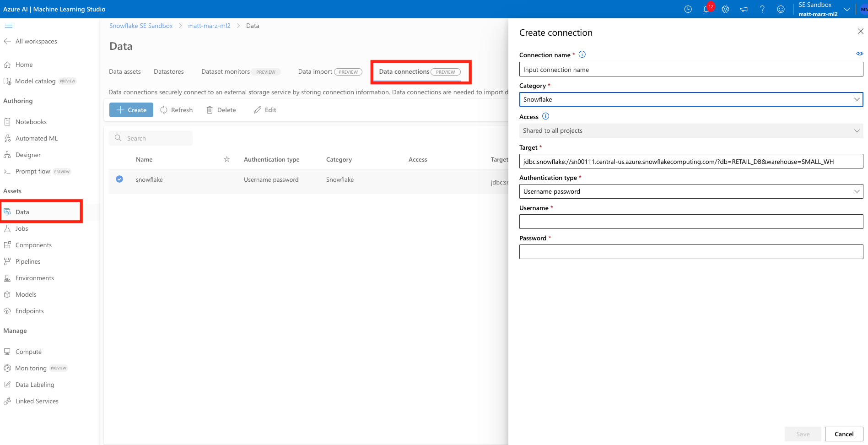This screenshot has height=445, width=868.
Task: Switch to the Datastores tab
Action: click(168, 71)
